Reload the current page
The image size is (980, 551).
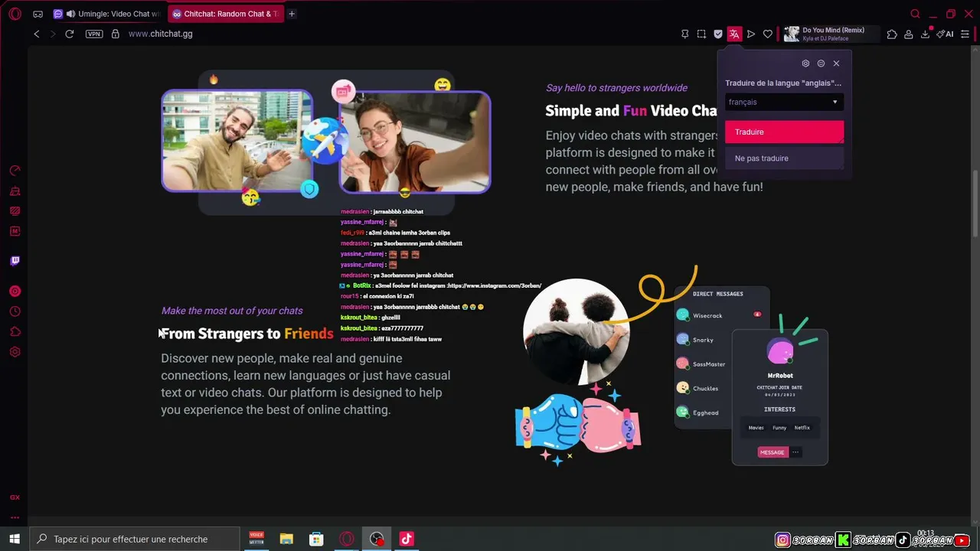(x=70, y=34)
